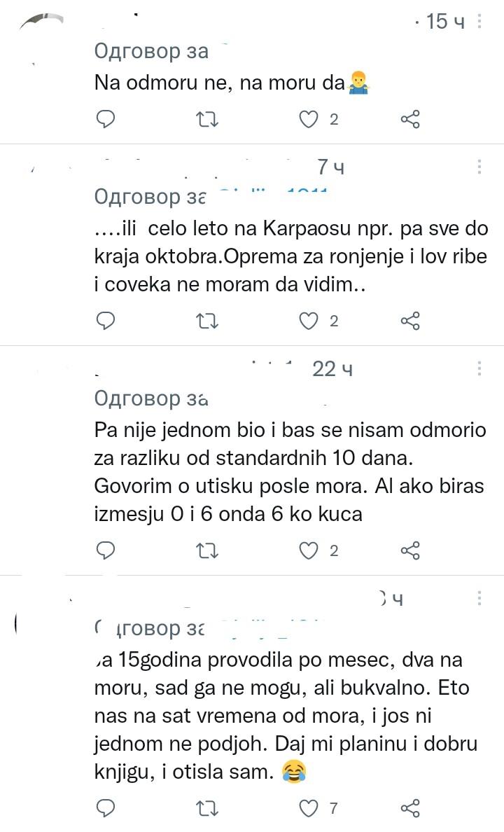Open the share menu on the Karpaosu reply
Viewport: 504px width, 832px height.
pyautogui.click(x=410, y=321)
